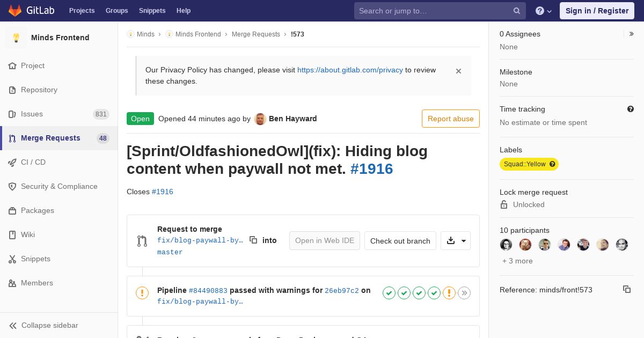Open CI / CD in sidebar
This screenshot has height=338, width=644.
(59, 162)
